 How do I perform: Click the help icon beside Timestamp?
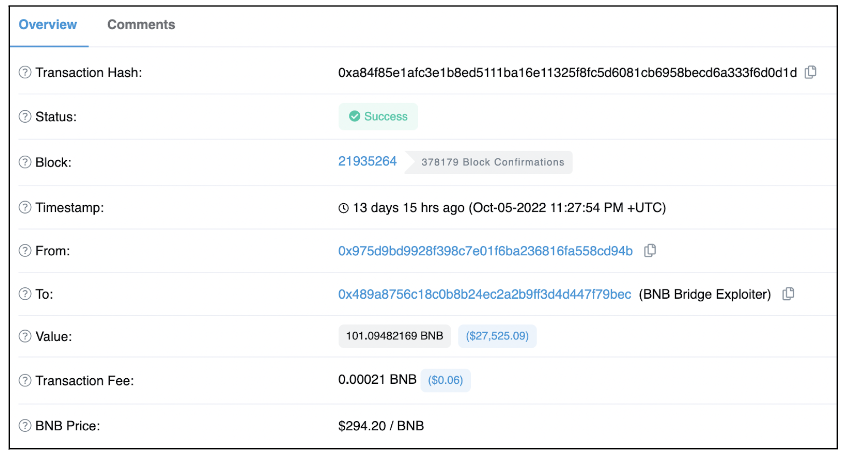(x=25, y=208)
